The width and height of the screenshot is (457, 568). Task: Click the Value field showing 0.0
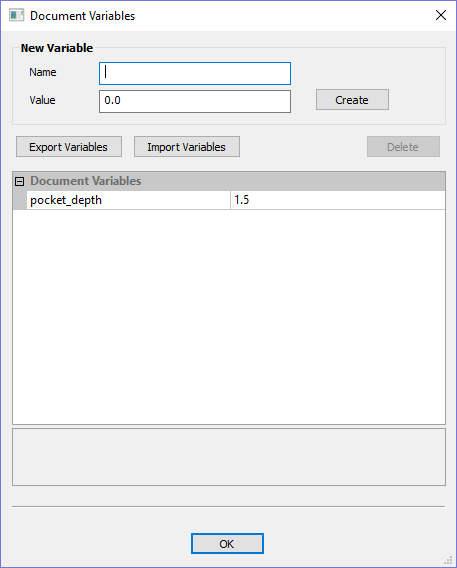coord(195,101)
